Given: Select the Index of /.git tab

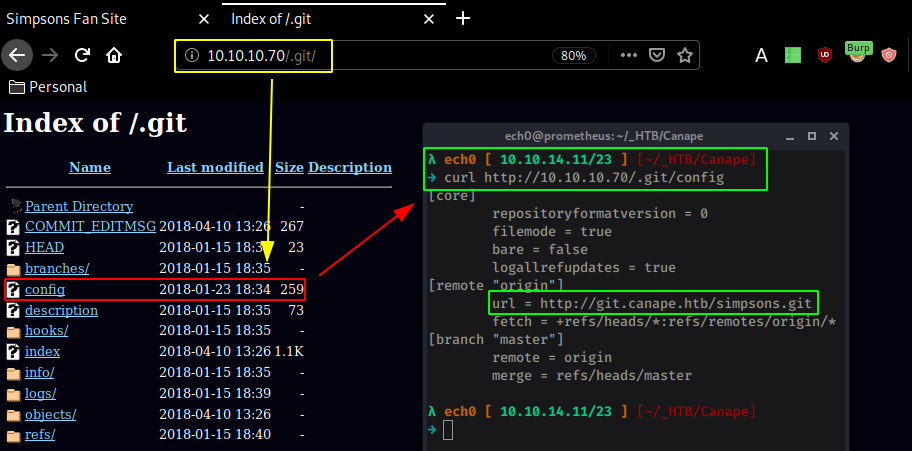Looking at the screenshot, I should [271, 19].
